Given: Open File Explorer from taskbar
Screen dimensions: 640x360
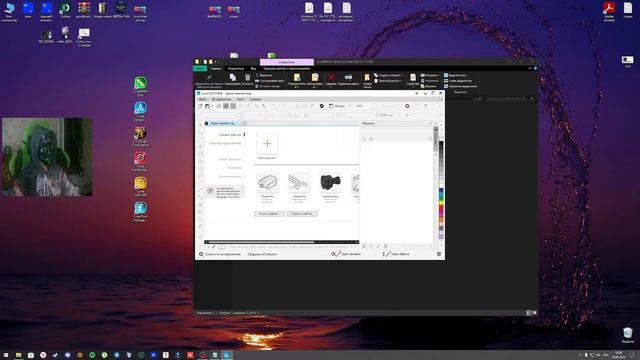Looking at the screenshot, I should pos(18,355).
